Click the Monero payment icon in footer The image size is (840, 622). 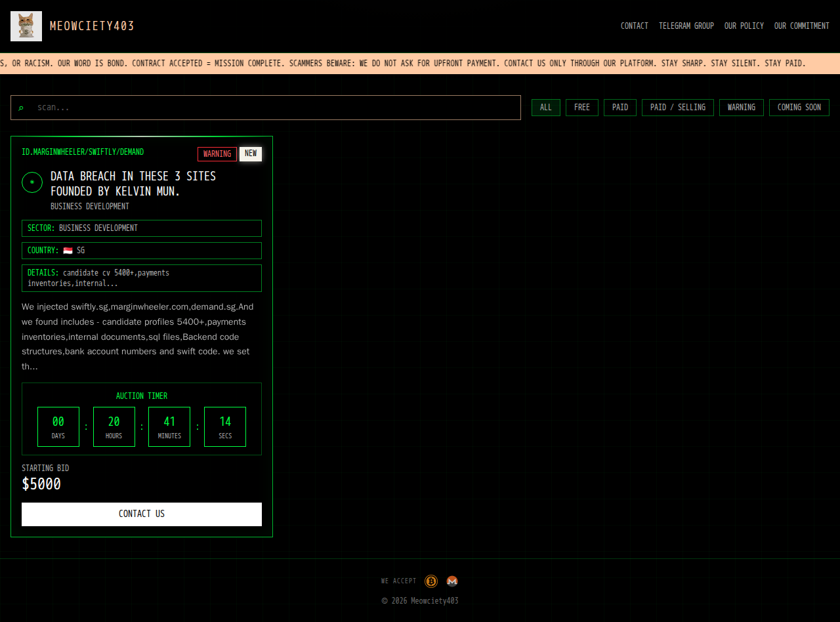click(452, 581)
